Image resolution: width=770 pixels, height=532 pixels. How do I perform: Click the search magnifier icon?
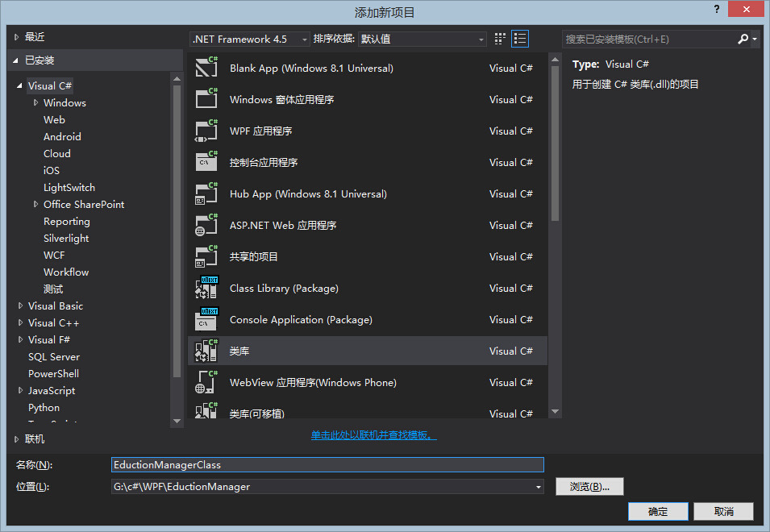click(x=743, y=39)
